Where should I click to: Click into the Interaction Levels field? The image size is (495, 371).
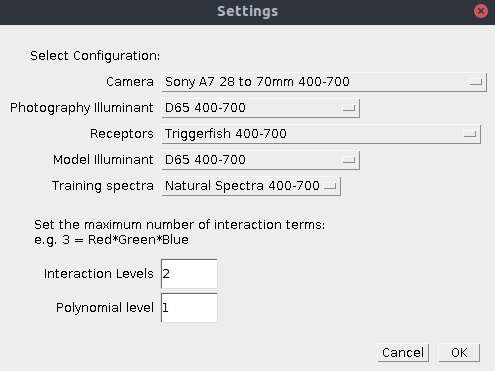click(189, 274)
